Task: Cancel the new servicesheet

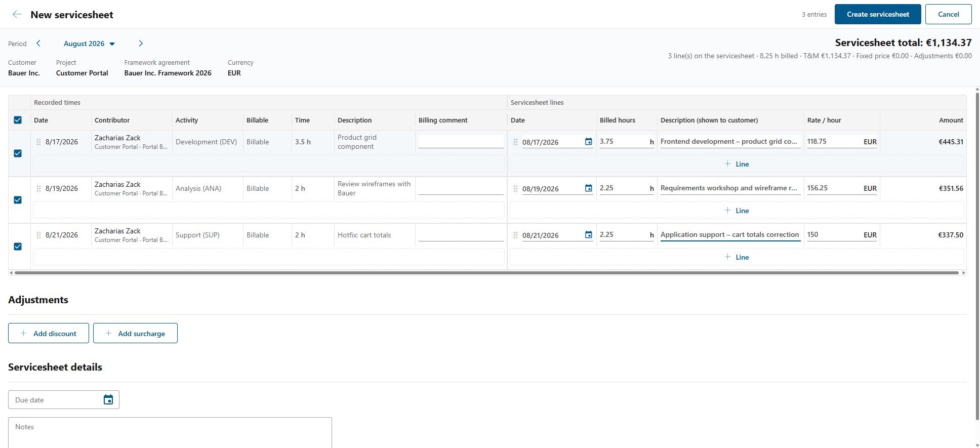Action: [x=948, y=14]
